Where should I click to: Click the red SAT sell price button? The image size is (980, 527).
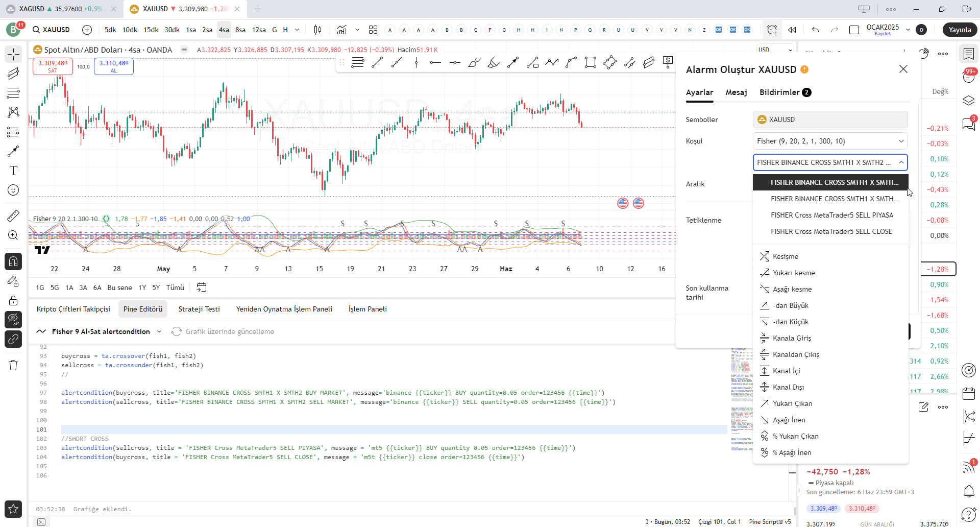[x=53, y=66]
